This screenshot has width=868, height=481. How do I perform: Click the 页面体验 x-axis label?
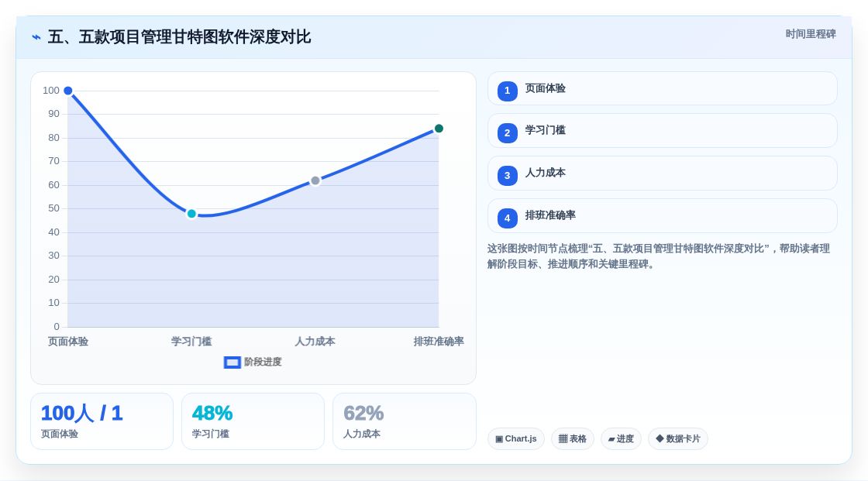[68, 342]
